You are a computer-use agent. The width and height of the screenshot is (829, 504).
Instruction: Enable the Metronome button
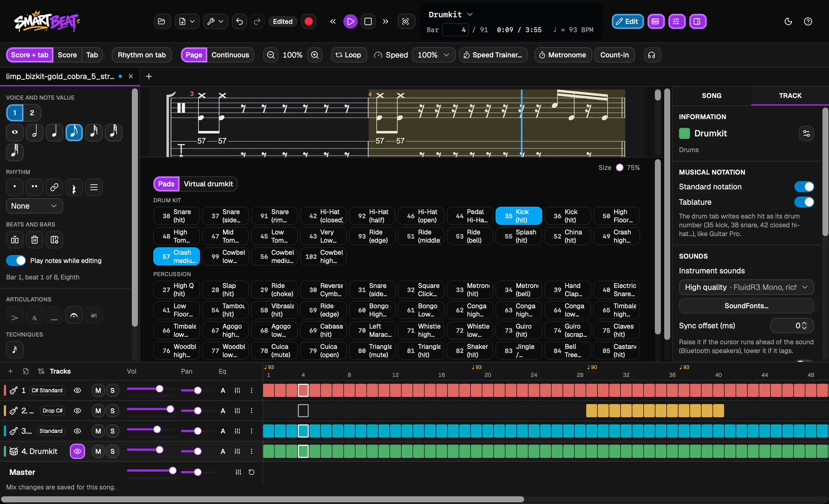coord(563,55)
